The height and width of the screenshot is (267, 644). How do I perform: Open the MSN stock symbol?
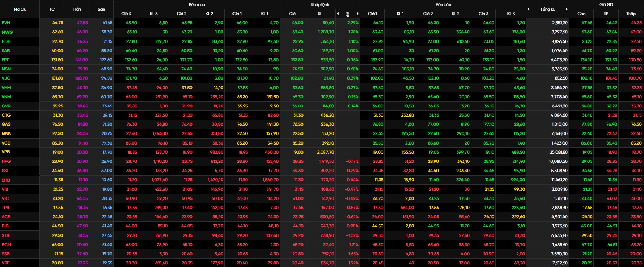6,69
